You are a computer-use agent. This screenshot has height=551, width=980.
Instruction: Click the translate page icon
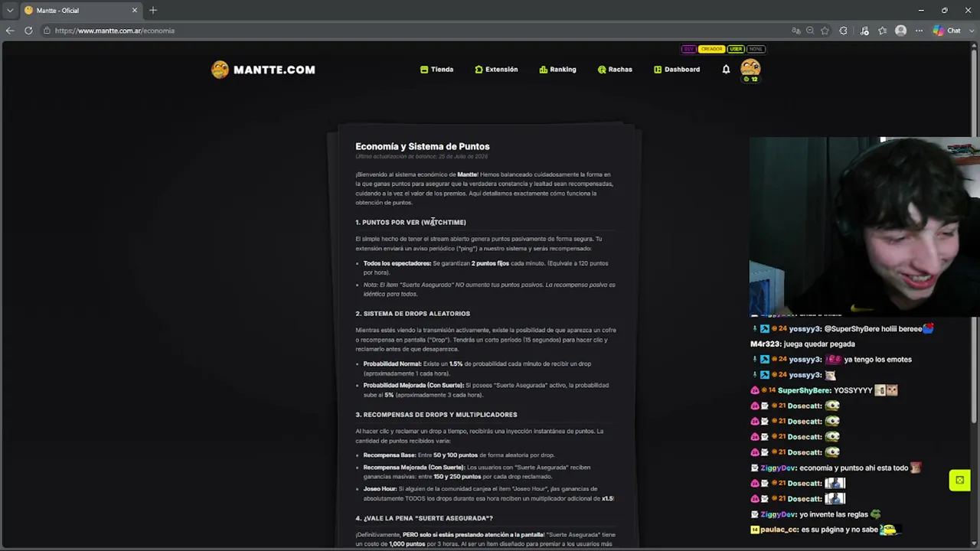[796, 31]
